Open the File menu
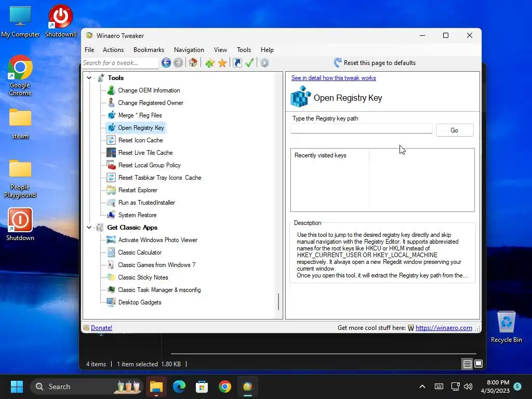 [89, 50]
